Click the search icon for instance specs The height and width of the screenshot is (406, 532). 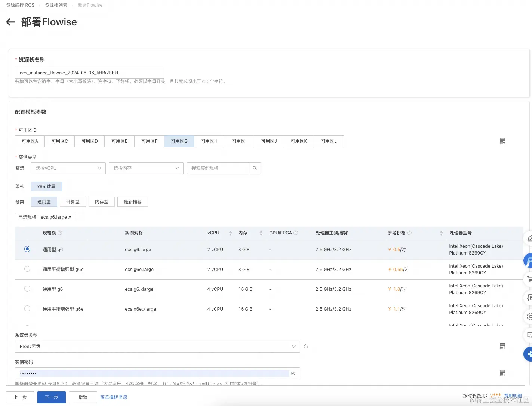coord(255,168)
